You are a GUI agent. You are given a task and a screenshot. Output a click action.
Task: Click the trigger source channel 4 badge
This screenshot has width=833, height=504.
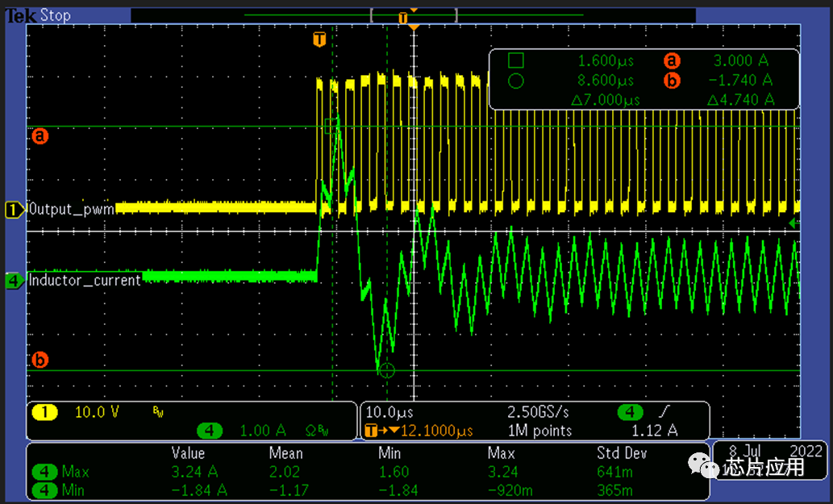click(630, 412)
